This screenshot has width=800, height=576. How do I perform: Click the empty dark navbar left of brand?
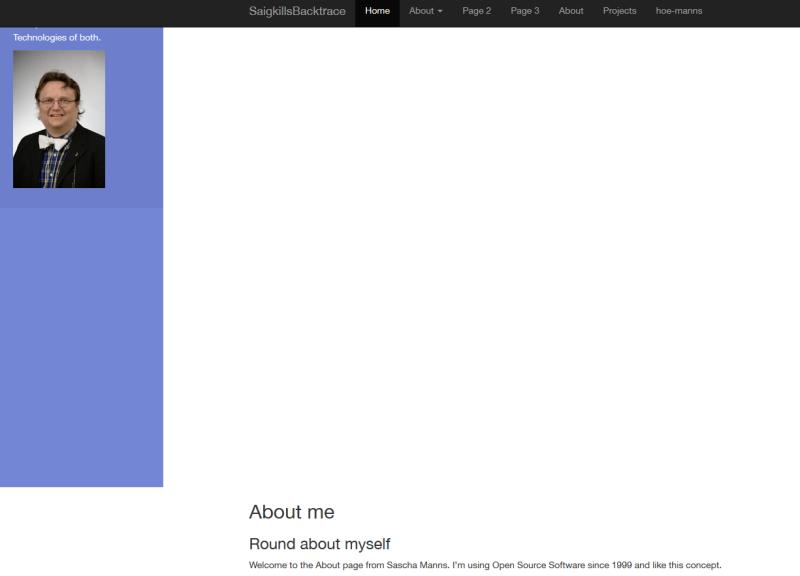[x=120, y=11]
